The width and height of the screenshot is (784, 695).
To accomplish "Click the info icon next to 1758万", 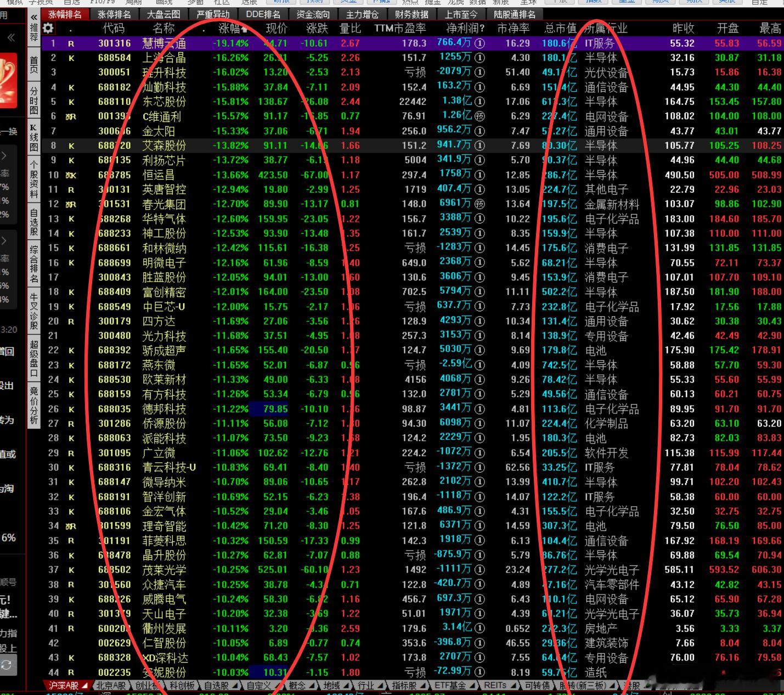I will click(x=480, y=175).
